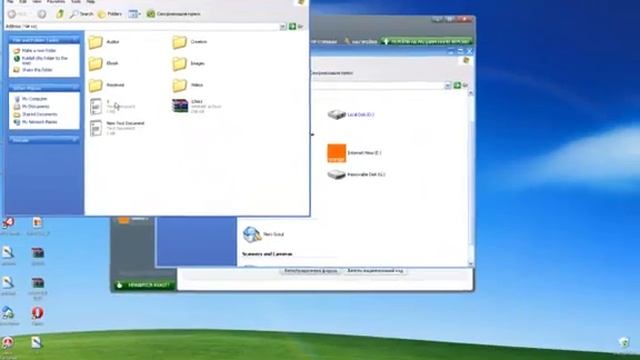Expand the Details panel in the sidebar

(x=76, y=140)
